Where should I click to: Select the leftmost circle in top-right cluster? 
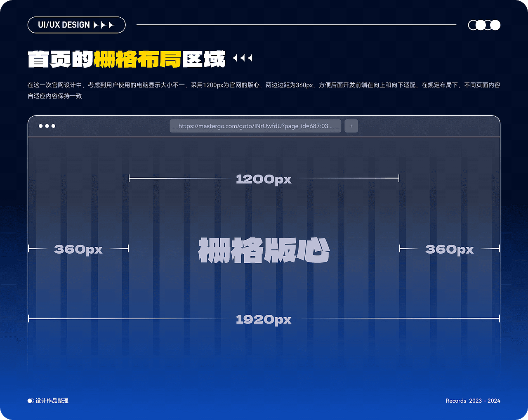tap(473, 25)
